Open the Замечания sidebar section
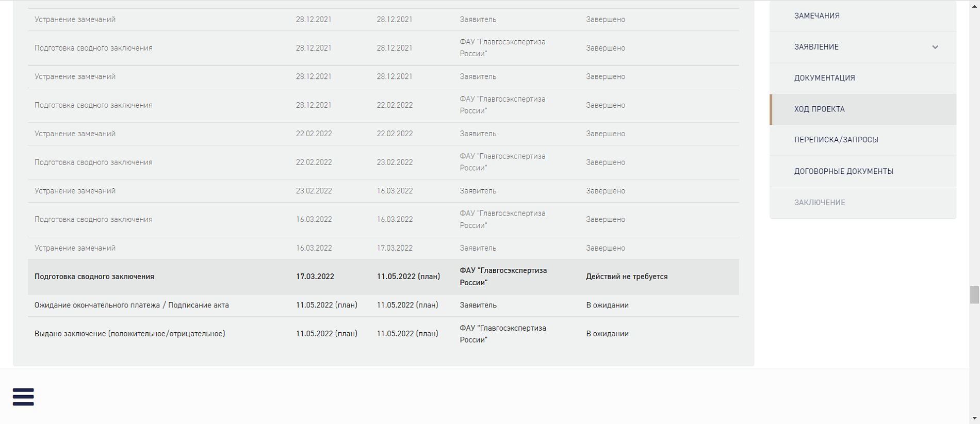Viewport: 980px width, 424px height. (816, 16)
